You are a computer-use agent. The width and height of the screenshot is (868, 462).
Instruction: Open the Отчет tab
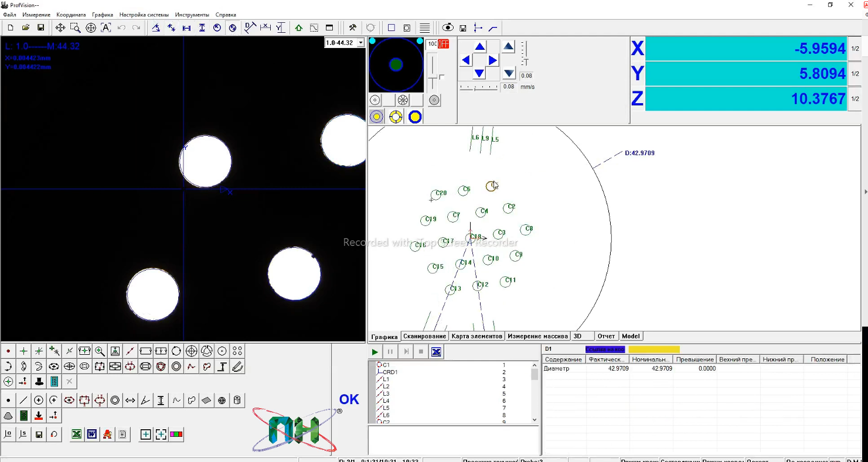pyautogui.click(x=606, y=336)
